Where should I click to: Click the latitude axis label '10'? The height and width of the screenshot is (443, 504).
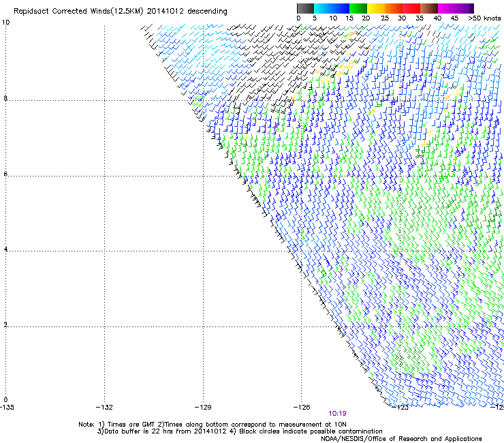click(5, 22)
